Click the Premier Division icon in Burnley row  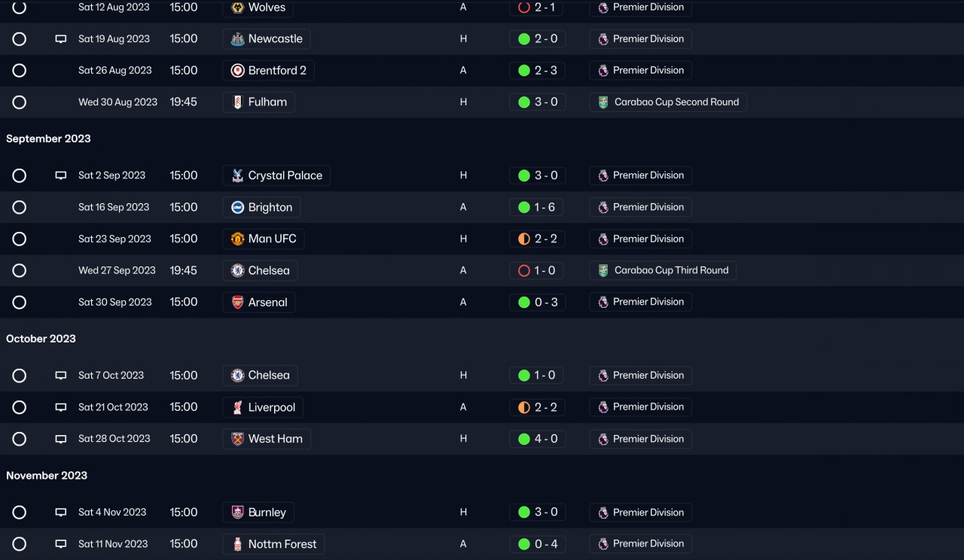(x=603, y=513)
